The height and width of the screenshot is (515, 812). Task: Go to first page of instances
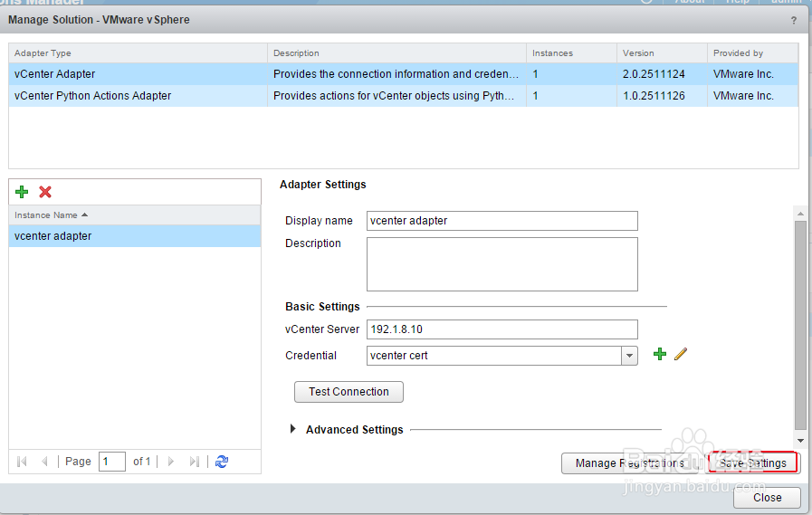tap(22, 462)
